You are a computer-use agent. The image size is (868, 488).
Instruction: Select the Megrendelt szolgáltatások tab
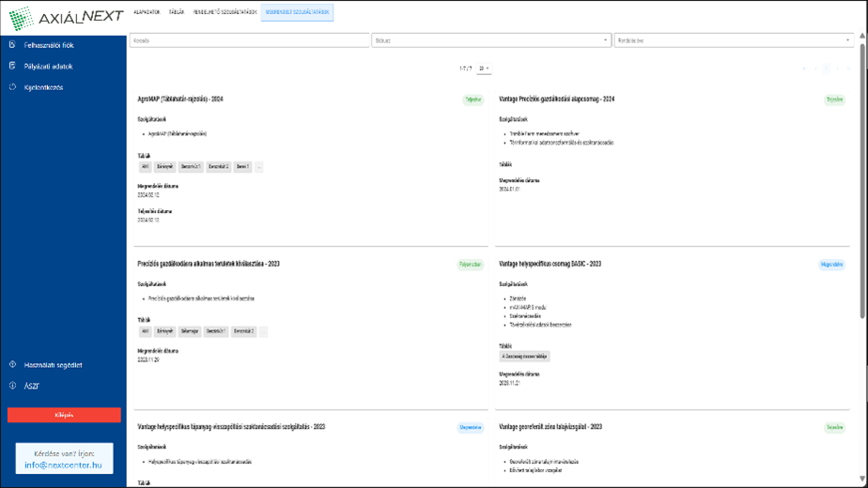[x=297, y=12]
